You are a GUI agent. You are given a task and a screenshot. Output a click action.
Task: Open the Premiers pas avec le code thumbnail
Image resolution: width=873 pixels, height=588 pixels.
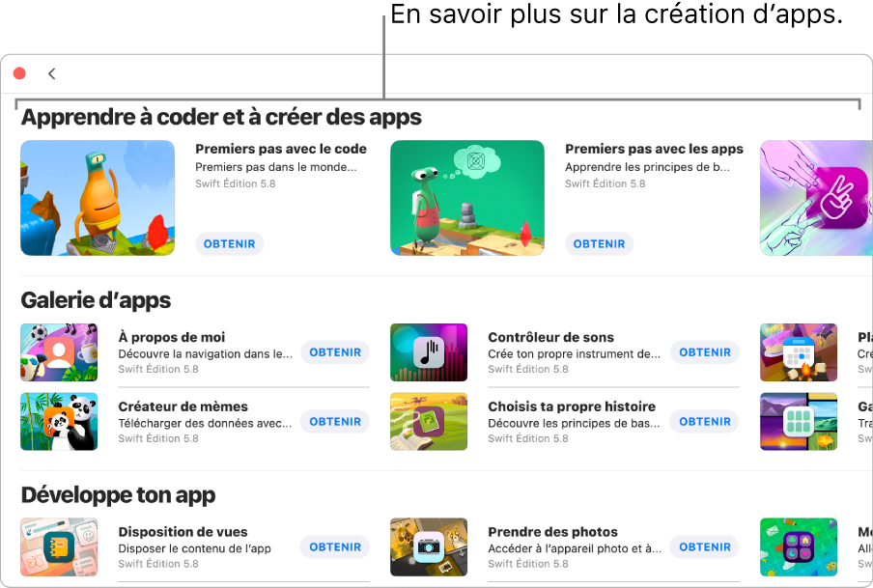click(98, 198)
